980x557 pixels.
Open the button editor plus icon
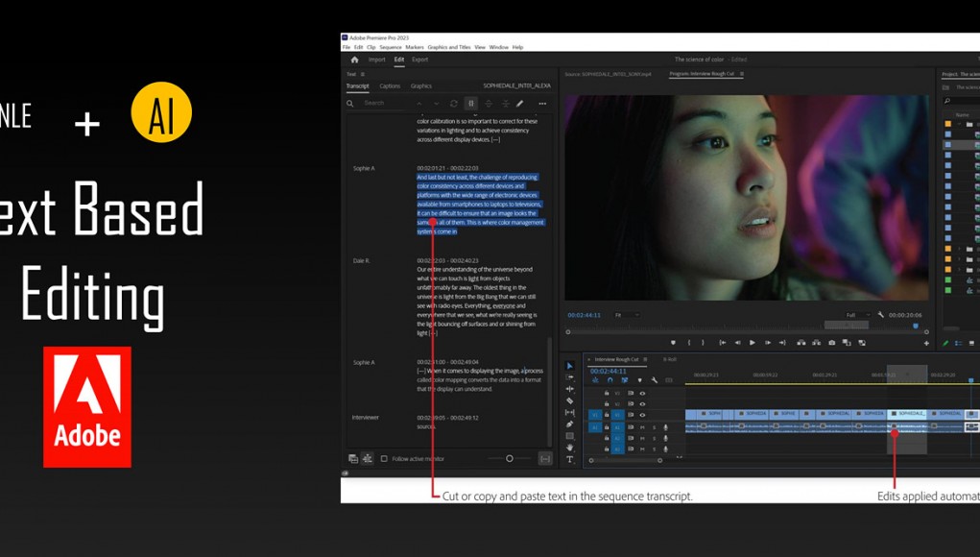[926, 343]
